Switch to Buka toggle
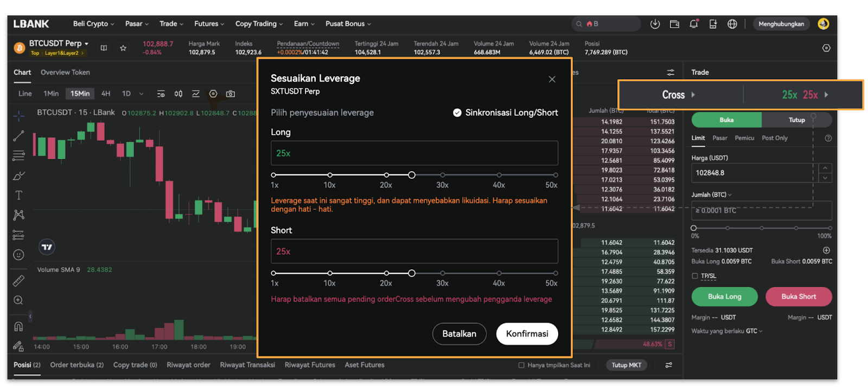 (726, 120)
